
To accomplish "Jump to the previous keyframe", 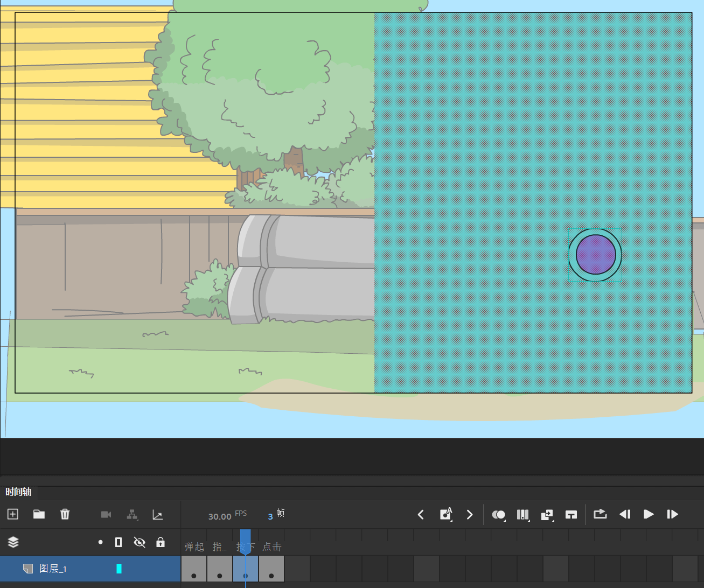I will pos(421,515).
